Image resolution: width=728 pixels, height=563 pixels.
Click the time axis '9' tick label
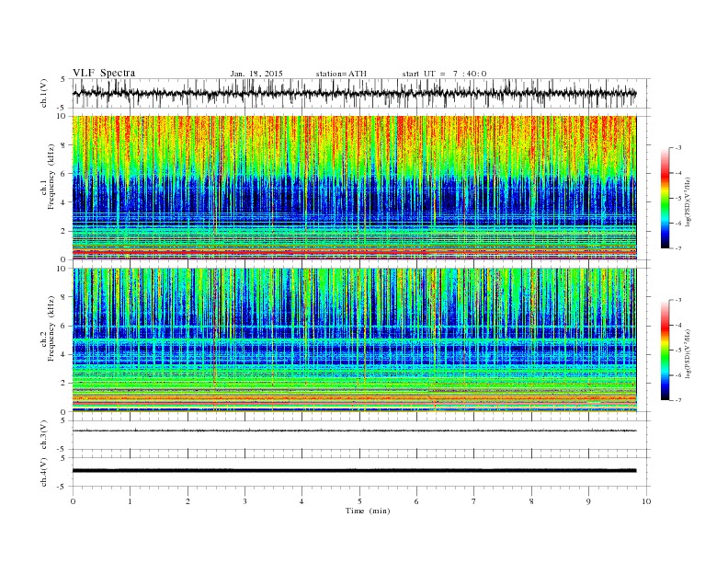[x=588, y=501]
